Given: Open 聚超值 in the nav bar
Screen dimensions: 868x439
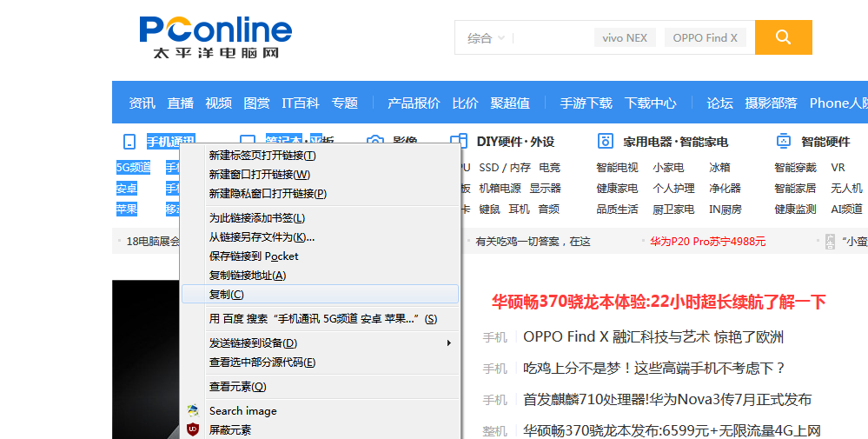Looking at the screenshot, I should coord(510,103).
